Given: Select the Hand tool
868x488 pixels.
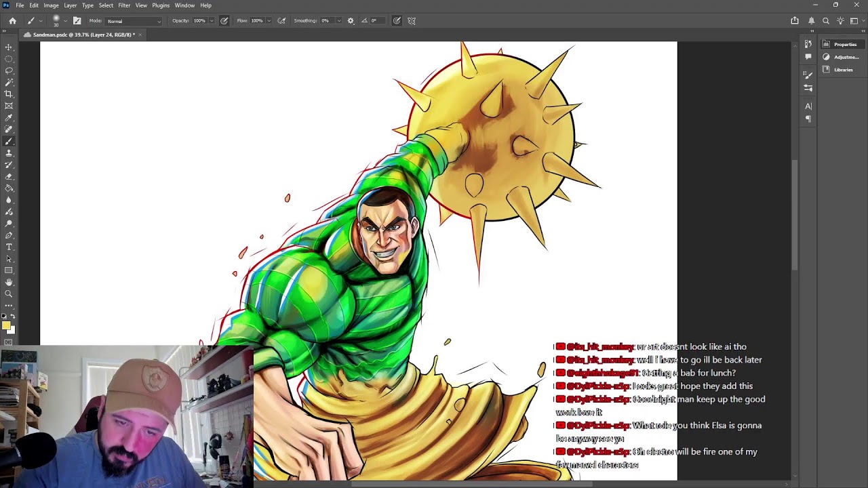Looking at the screenshot, I should point(9,282).
